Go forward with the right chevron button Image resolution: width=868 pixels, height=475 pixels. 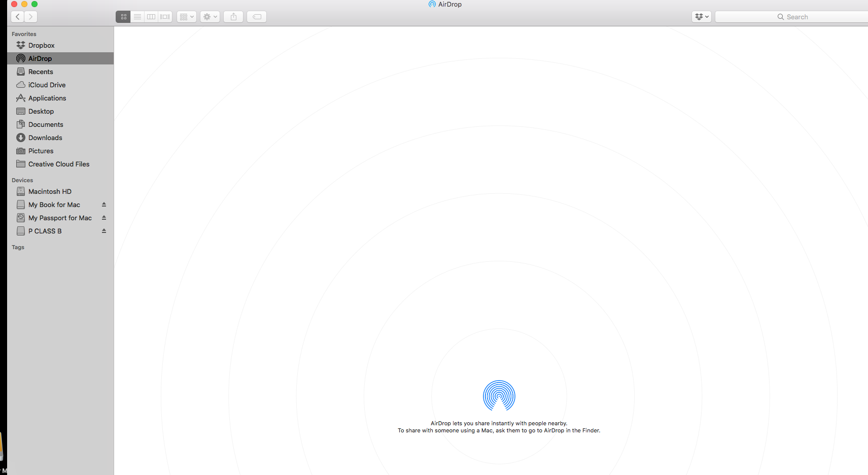tap(30, 17)
